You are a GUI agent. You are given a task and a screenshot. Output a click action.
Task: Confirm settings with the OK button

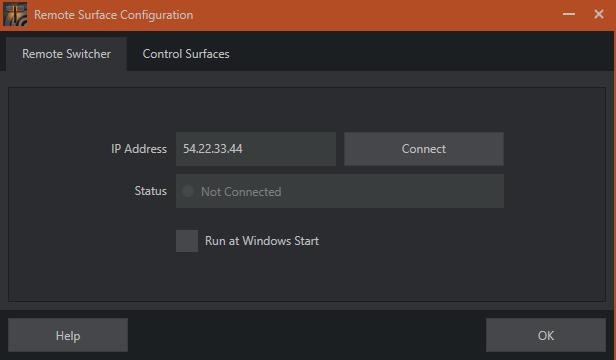[546, 335]
